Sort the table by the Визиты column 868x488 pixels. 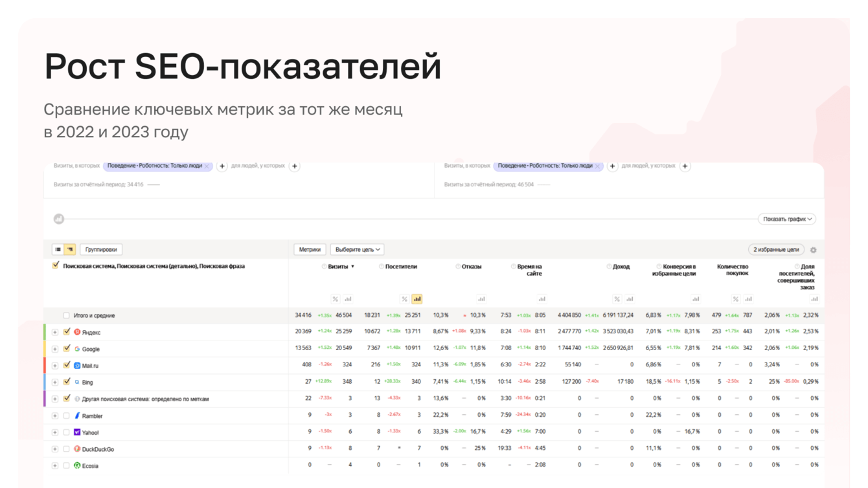click(341, 267)
